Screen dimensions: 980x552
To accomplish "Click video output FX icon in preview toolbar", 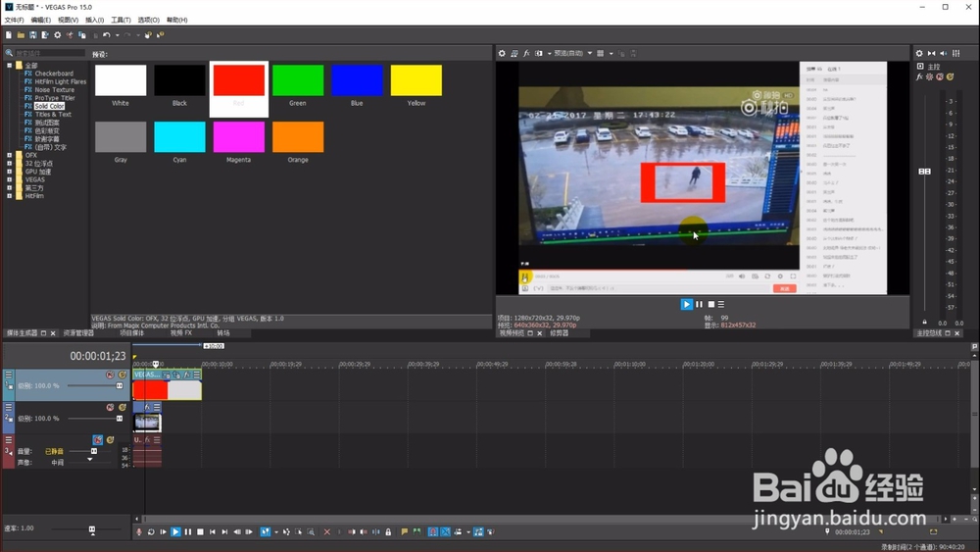I will pos(527,54).
